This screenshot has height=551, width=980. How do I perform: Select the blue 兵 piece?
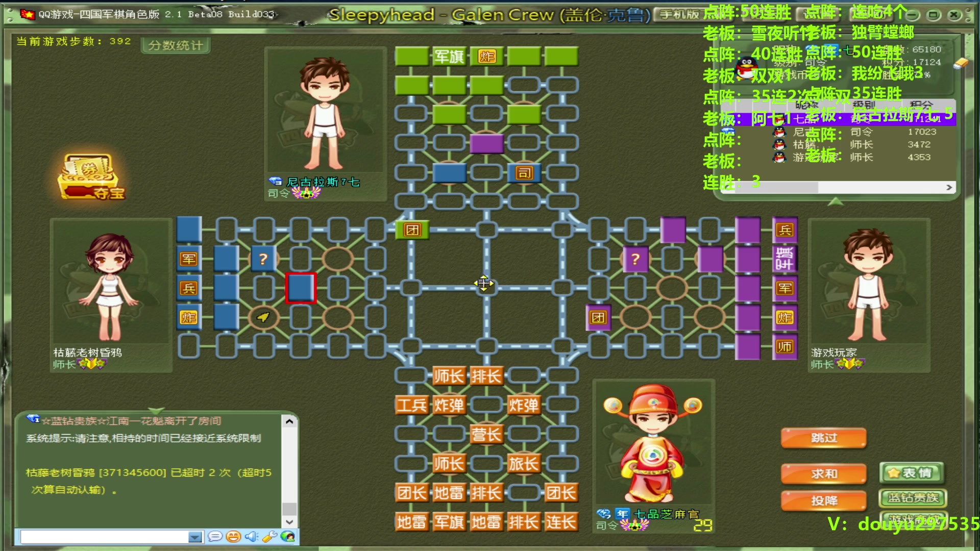click(189, 288)
